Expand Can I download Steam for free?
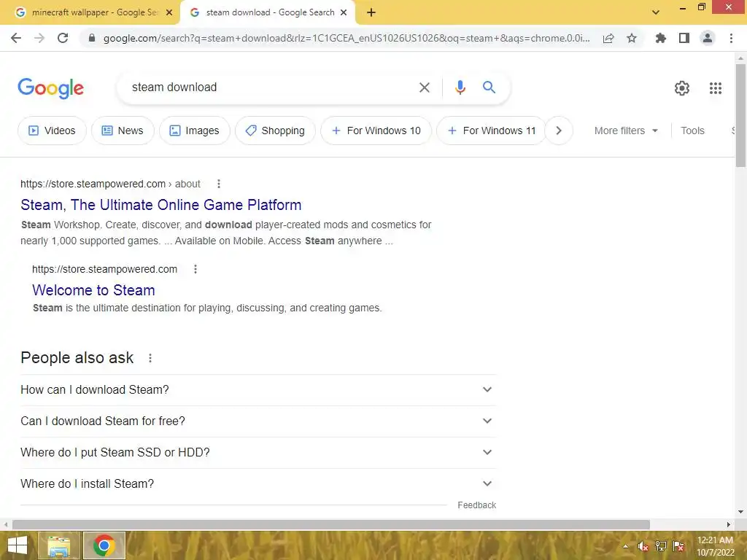This screenshot has height=560, width=747. pos(258,421)
